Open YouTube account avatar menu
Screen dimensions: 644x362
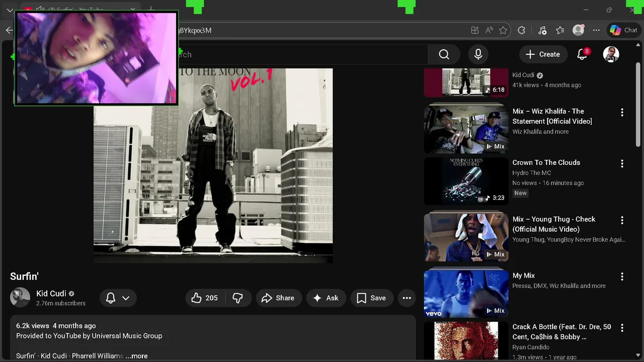point(611,54)
